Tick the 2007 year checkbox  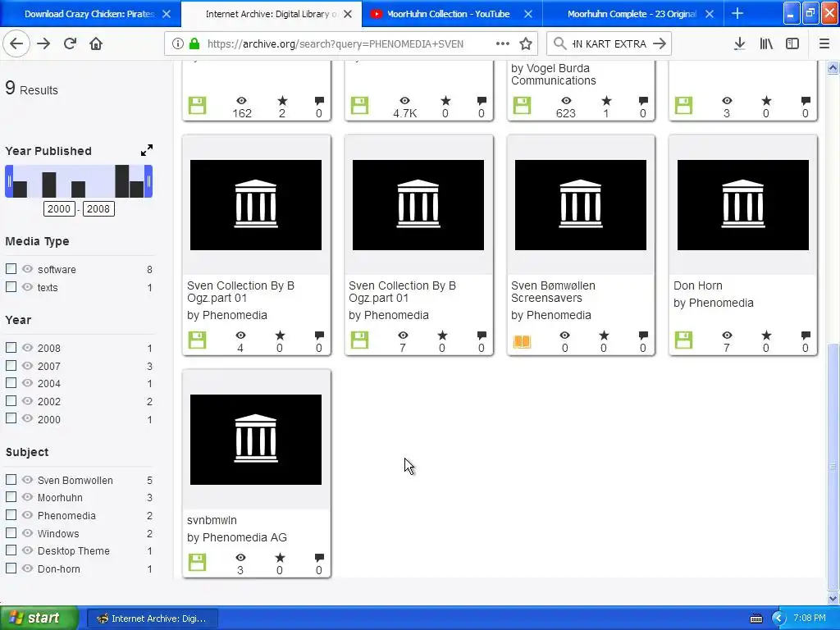coord(11,365)
